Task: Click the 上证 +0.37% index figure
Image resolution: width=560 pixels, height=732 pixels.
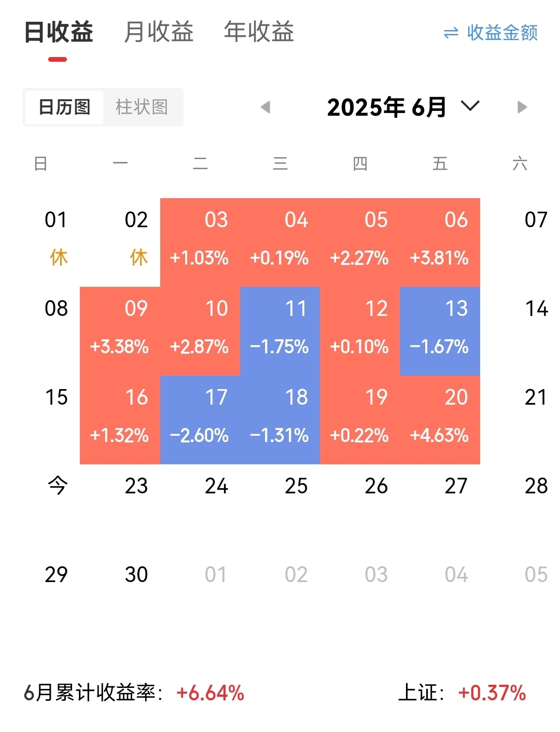Action: [x=462, y=693]
